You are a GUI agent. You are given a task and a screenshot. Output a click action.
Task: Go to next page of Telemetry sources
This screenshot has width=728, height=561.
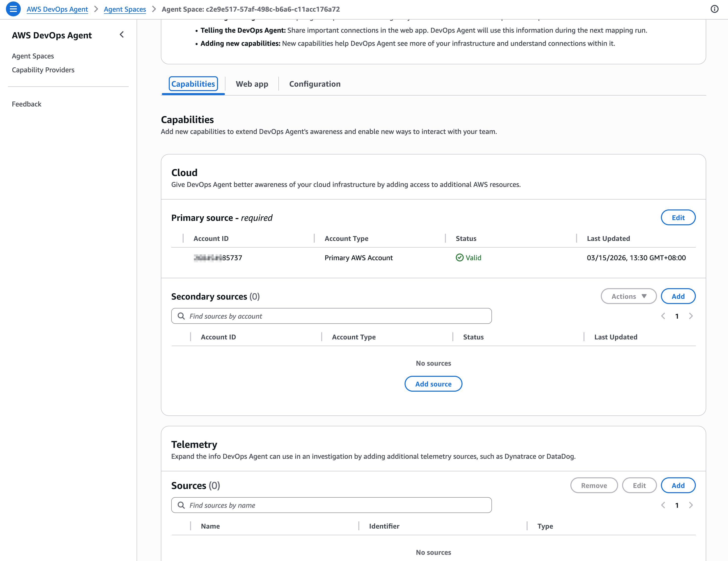(691, 505)
